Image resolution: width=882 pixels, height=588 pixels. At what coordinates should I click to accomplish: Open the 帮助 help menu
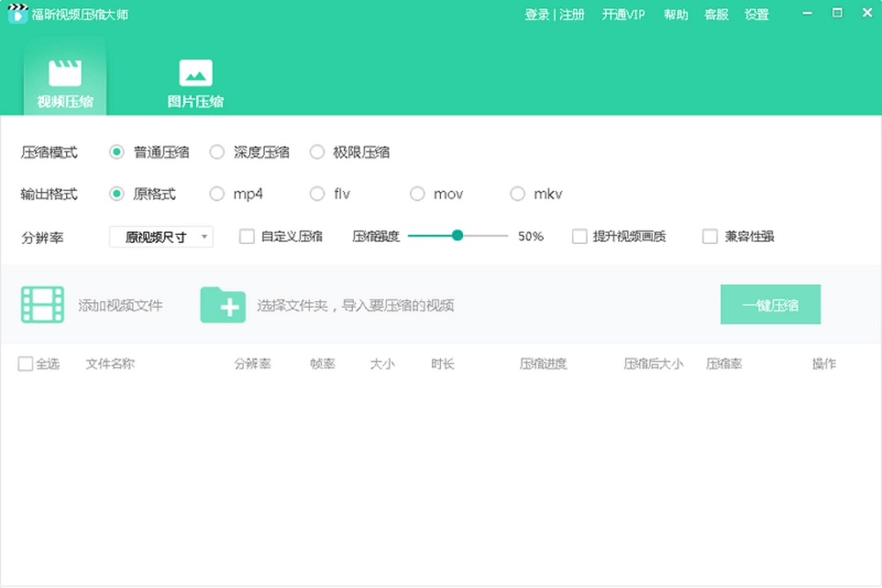[x=675, y=14]
